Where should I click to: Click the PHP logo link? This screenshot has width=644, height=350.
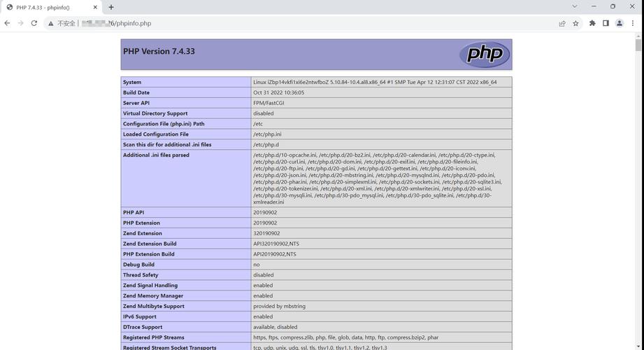(484, 54)
